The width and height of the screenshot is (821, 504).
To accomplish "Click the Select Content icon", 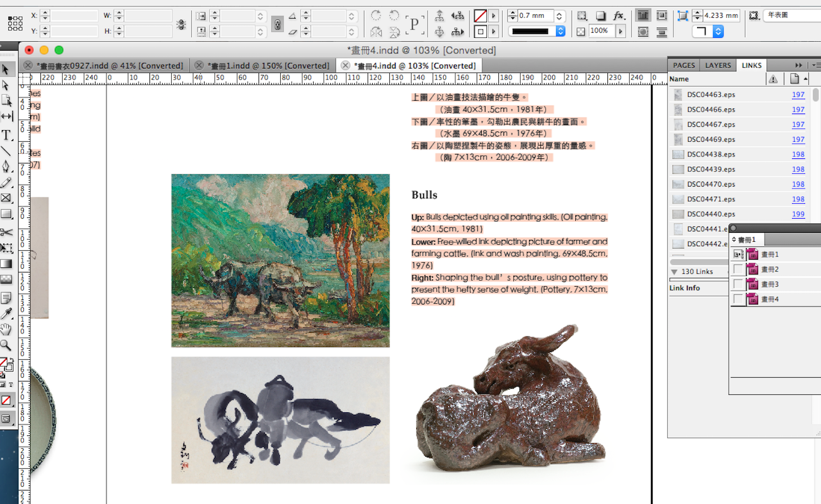I will (x=439, y=31).
